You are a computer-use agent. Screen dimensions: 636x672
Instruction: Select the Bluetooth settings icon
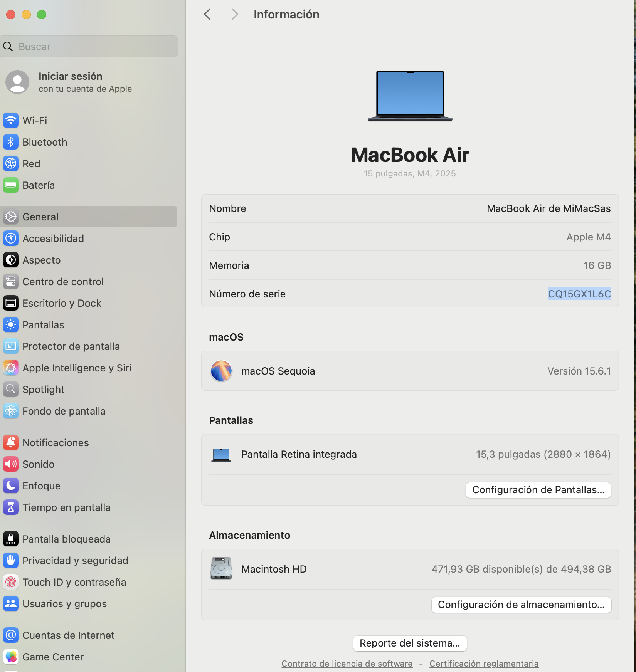[10, 142]
